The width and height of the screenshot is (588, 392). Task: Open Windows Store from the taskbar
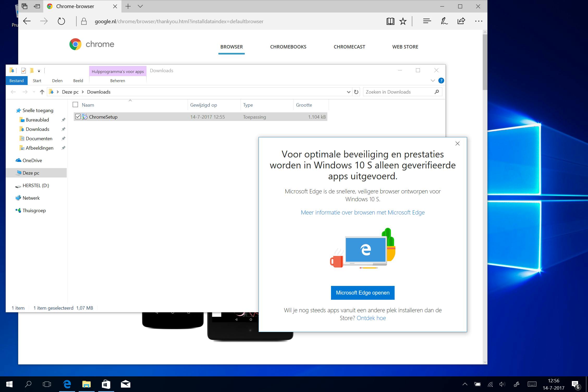[106, 384]
